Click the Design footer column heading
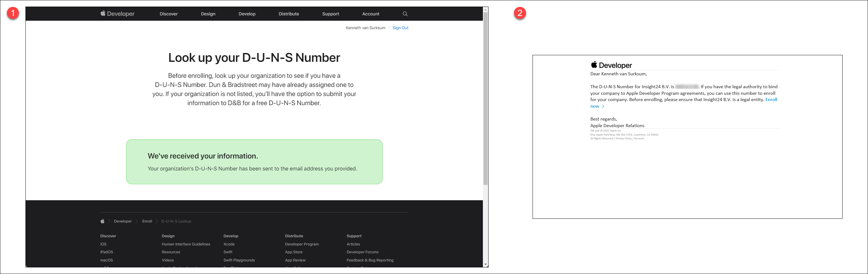This screenshot has height=274, width=868. (168, 236)
